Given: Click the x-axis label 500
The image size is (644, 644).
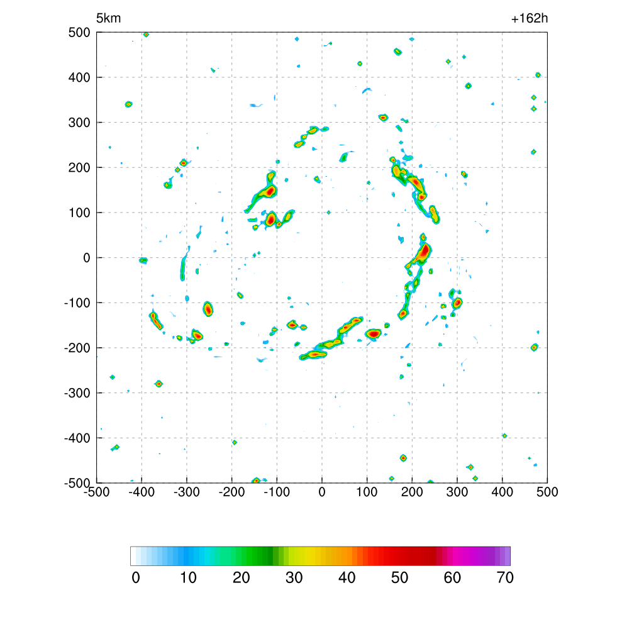Looking at the screenshot, I should [548, 492].
